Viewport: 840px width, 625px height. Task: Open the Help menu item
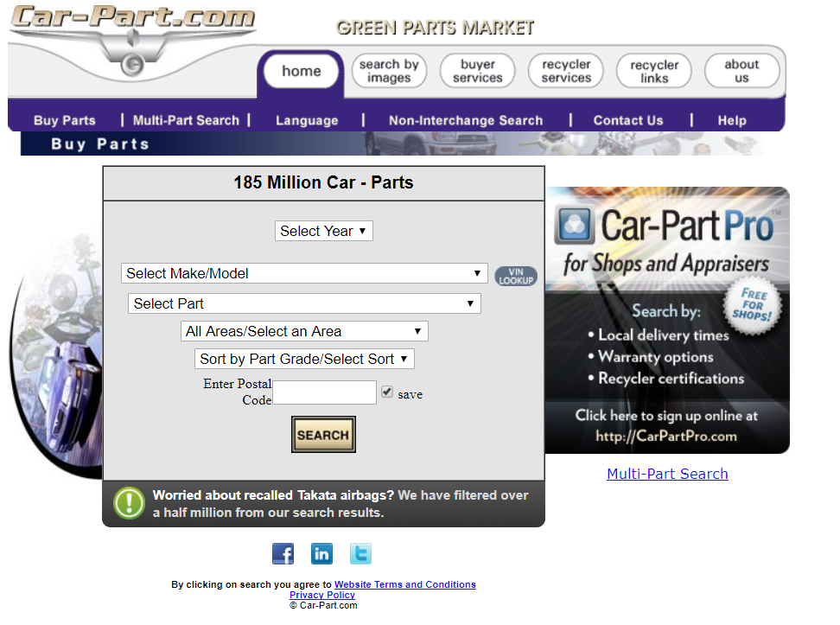pyautogui.click(x=732, y=121)
